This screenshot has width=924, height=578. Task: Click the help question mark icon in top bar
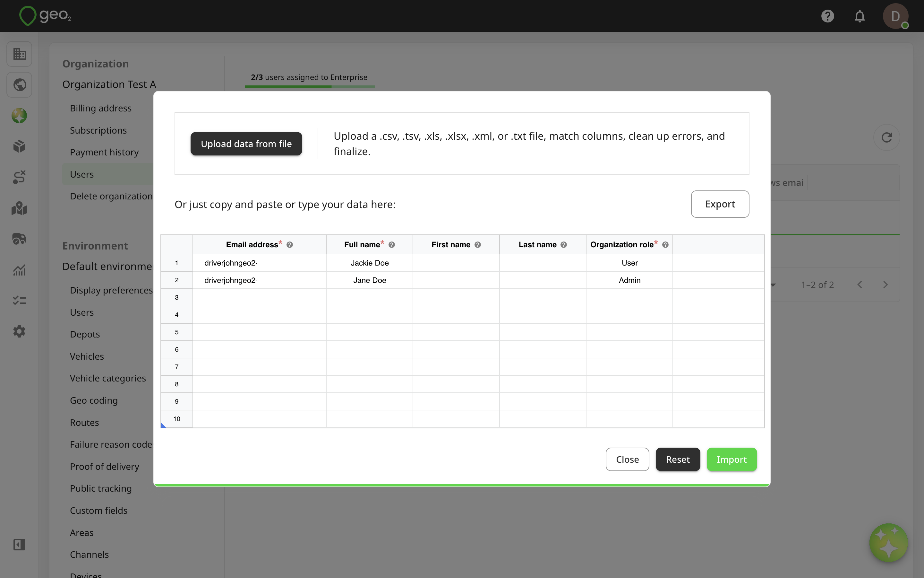pos(827,16)
